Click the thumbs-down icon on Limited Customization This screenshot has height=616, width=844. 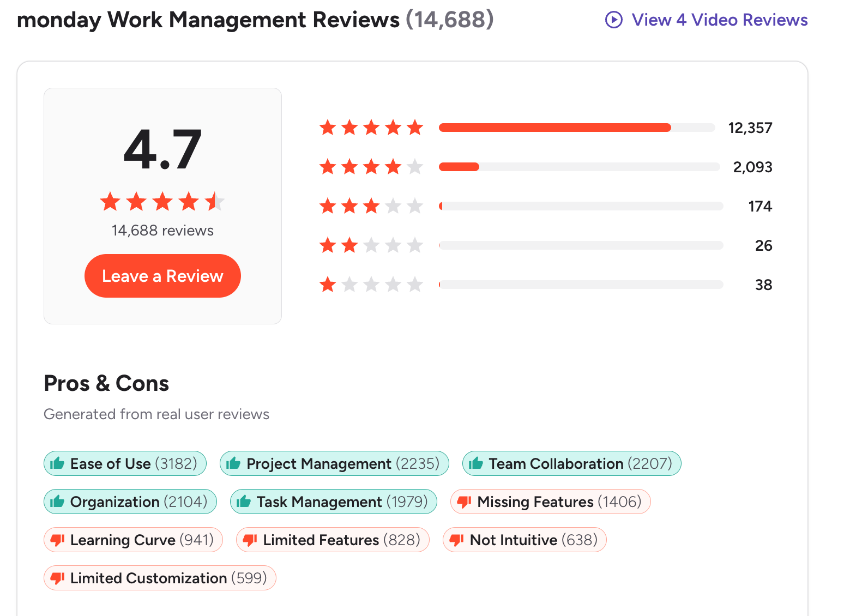[57, 577]
